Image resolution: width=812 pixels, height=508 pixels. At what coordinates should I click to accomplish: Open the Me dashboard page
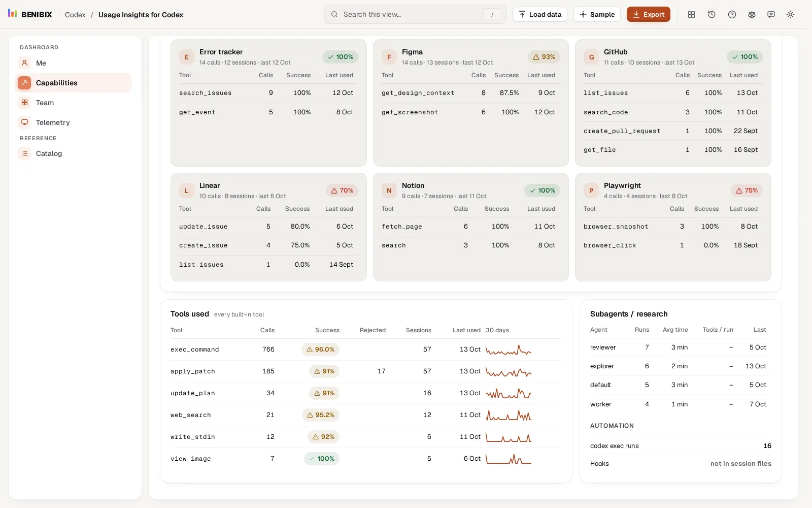pyautogui.click(x=73, y=63)
